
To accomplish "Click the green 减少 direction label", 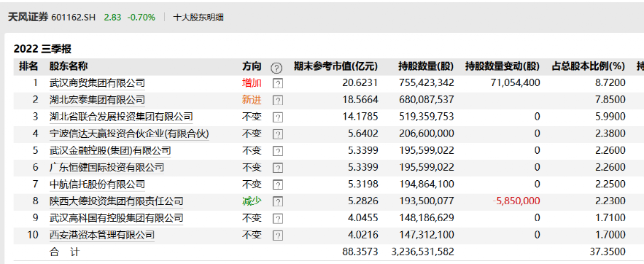I will (252, 201).
